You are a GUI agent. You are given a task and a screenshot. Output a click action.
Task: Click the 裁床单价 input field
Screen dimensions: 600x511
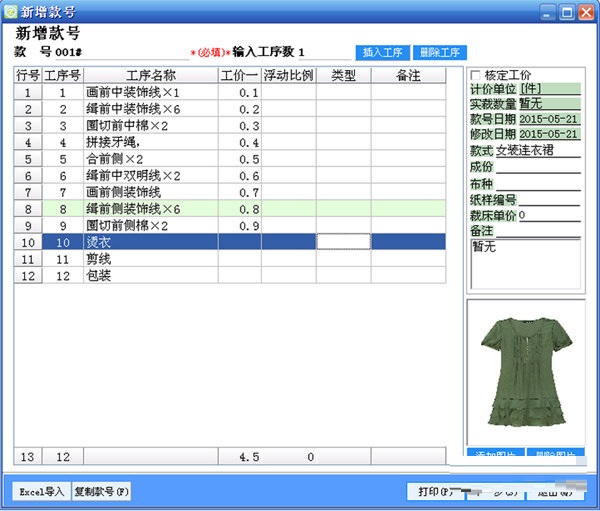pyautogui.click(x=549, y=215)
